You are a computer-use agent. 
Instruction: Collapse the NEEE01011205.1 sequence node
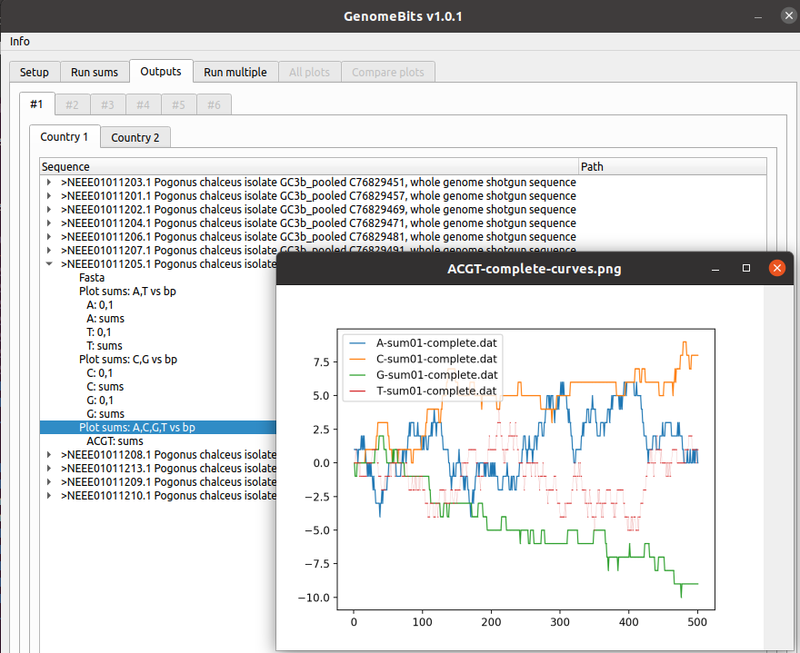click(49, 264)
